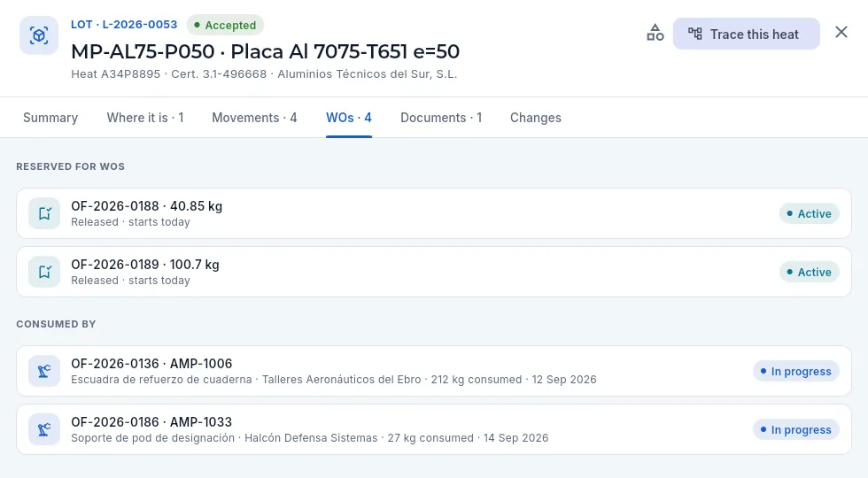Click the In progress badge on OF-2026-0186

(x=796, y=430)
